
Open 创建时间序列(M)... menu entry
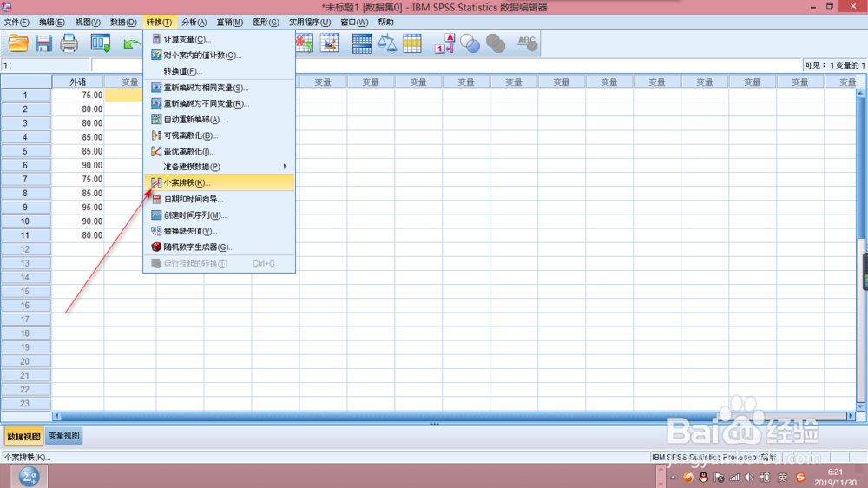pyautogui.click(x=219, y=215)
